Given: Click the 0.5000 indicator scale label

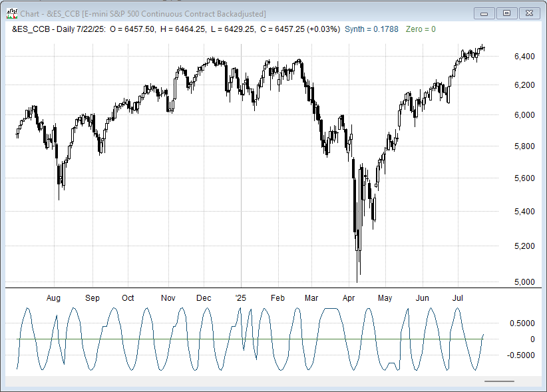Looking at the screenshot, I should pyautogui.click(x=523, y=323).
